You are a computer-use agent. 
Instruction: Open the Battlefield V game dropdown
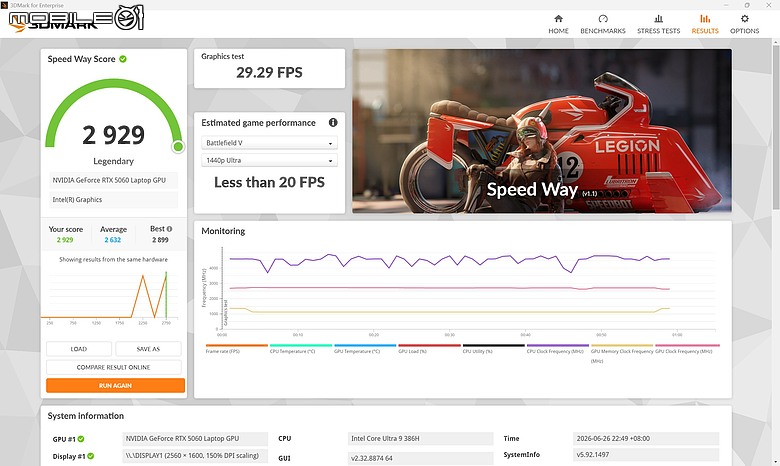269,143
